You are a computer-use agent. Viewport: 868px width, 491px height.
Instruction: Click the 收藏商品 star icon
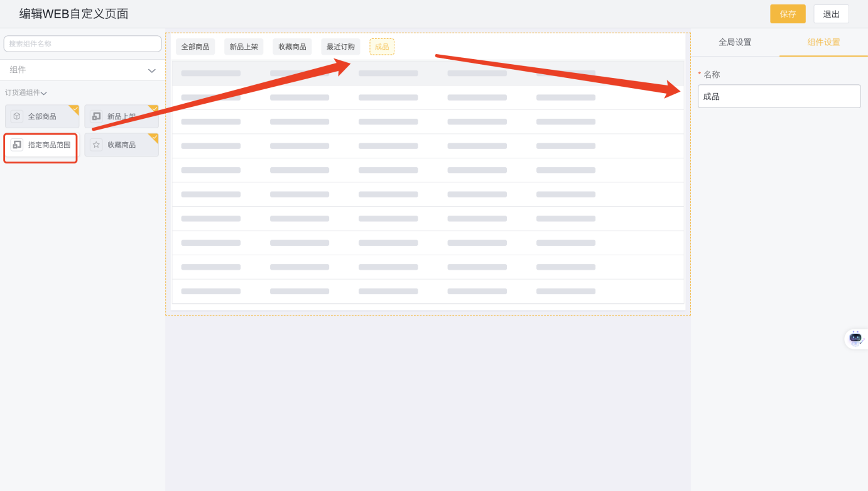96,145
